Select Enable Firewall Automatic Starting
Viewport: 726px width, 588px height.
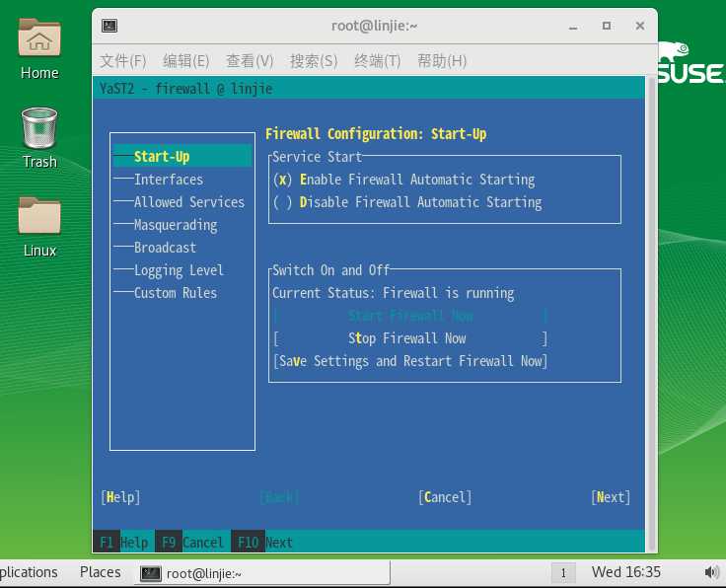[x=403, y=180]
